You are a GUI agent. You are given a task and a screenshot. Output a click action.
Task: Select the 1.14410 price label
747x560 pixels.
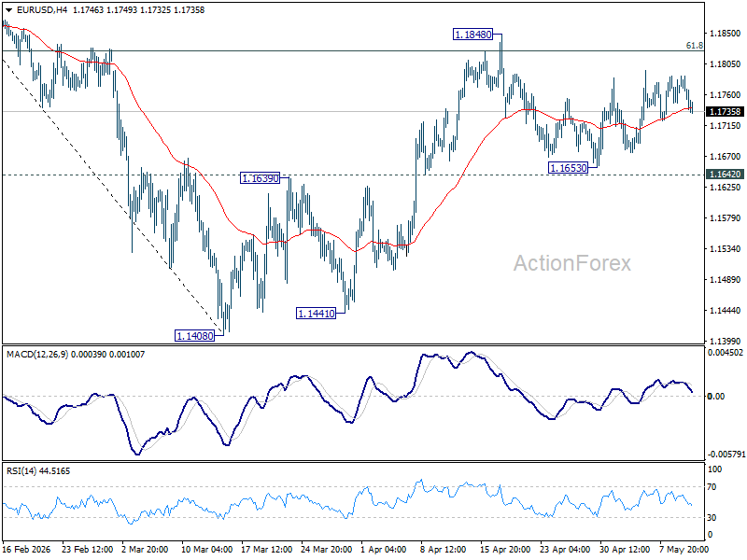pyautogui.click(x=316, y=314)
